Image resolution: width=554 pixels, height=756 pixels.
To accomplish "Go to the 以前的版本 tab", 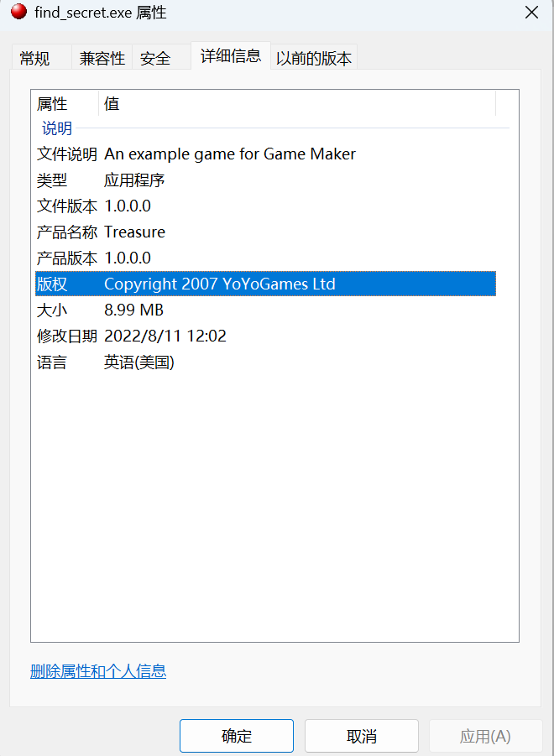I will [314, 58].
